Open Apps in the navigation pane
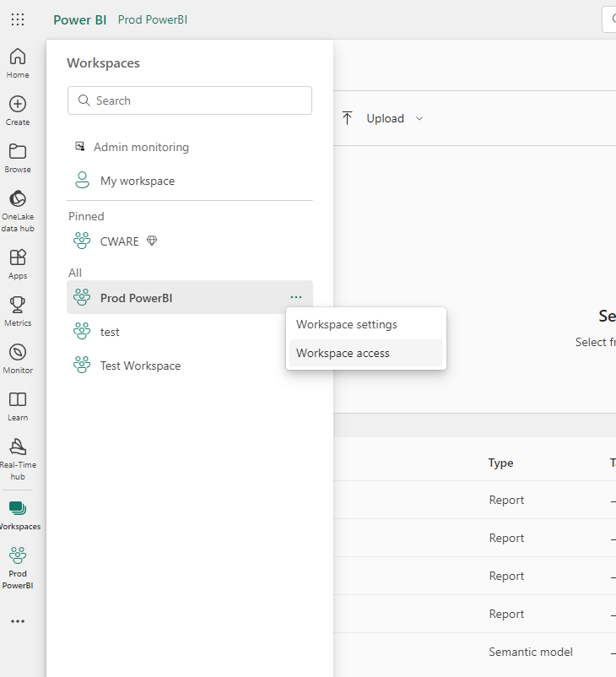 pyautogui.click(x=18, y=263)
